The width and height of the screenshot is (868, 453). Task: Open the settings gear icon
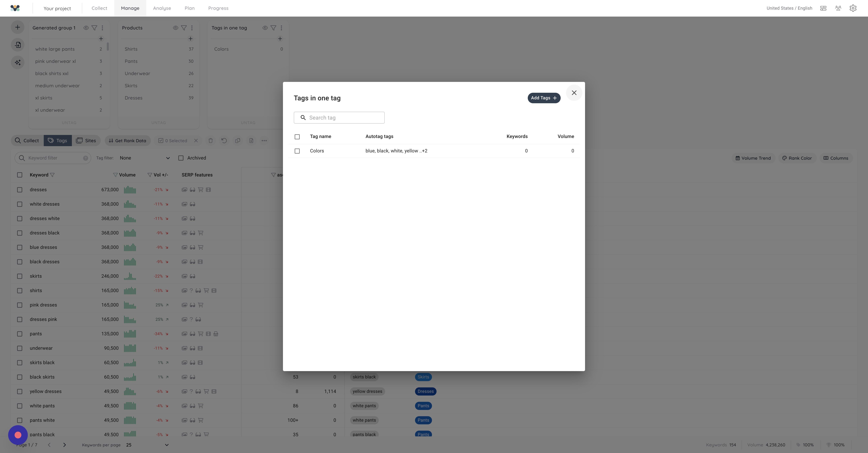[853, 8]
